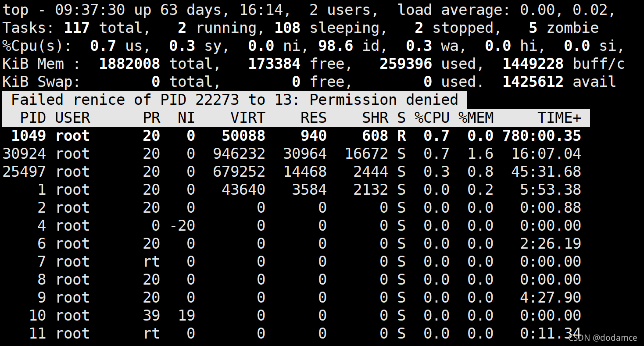Click the '09:37:30' clock time
The image size is (644, 346).
click(90, 10)
